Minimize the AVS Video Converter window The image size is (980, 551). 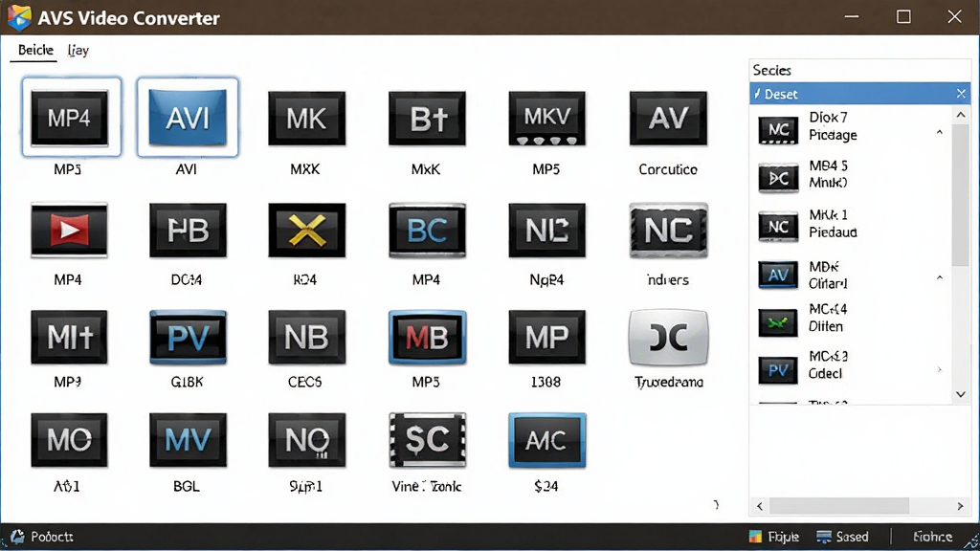(852, 17)
